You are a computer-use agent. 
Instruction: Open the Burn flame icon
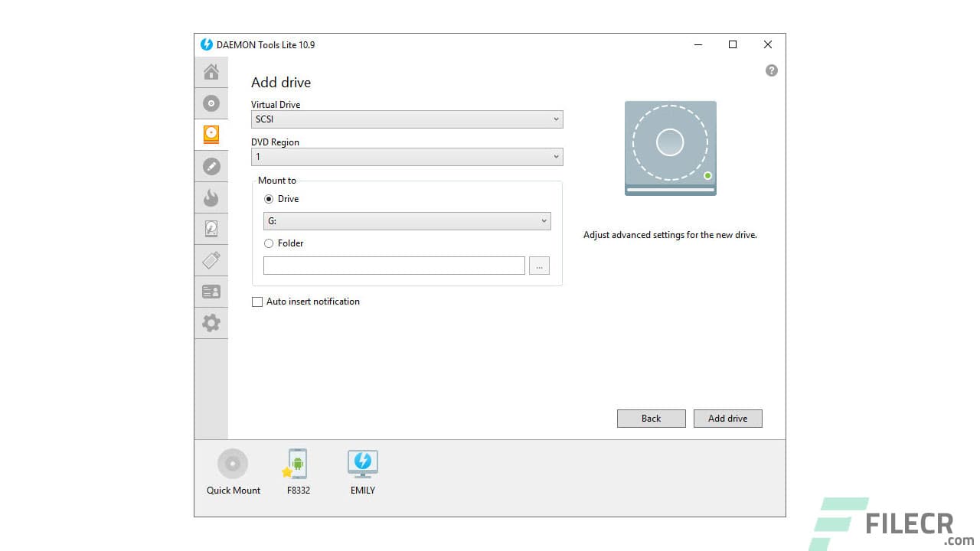(x=211, y=197)
